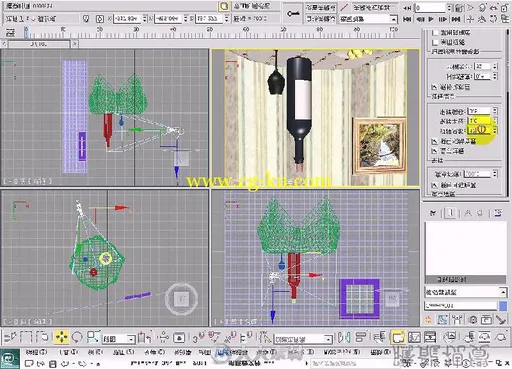Image resolution: width=512 pixels, height=369 pixels.
Task: Open the Create (C) menu
Action: click(x=155, y=352)
